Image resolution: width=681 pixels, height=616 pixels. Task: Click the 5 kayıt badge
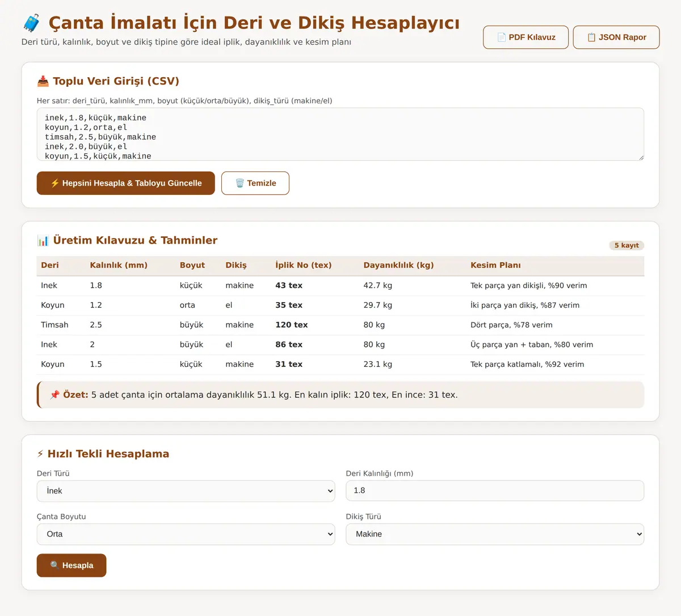pos(627,245)
